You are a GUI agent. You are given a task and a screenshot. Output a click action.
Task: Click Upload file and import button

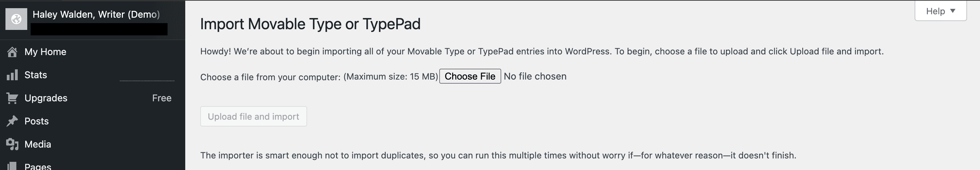point(253,117)
